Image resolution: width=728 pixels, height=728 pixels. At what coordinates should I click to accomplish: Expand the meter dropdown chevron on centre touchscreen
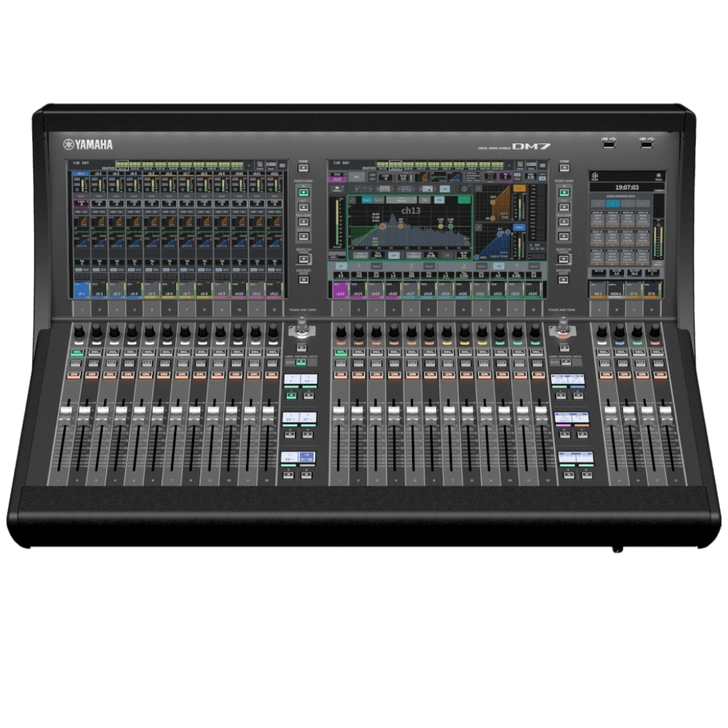pos(510,165)
